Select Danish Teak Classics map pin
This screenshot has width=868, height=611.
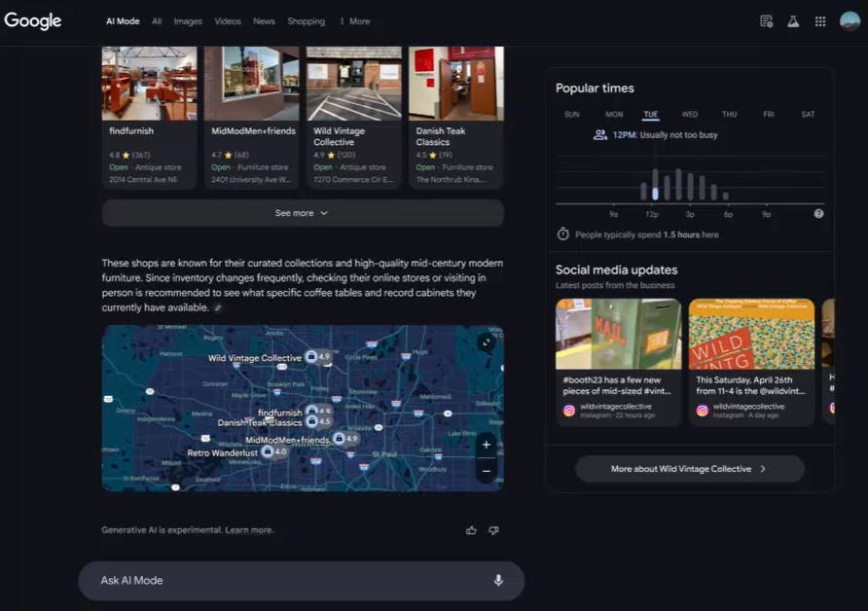coord(312,421)
